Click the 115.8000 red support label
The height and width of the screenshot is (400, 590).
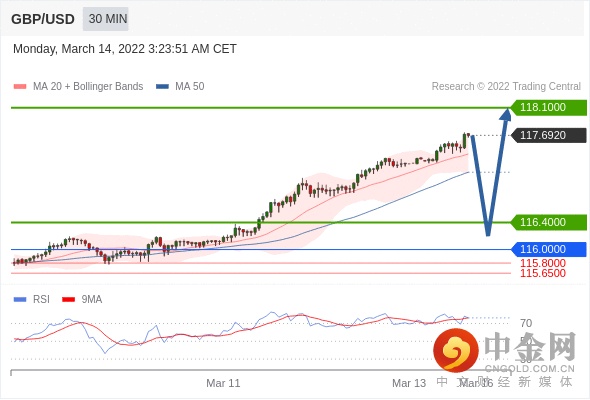point(543,263)
